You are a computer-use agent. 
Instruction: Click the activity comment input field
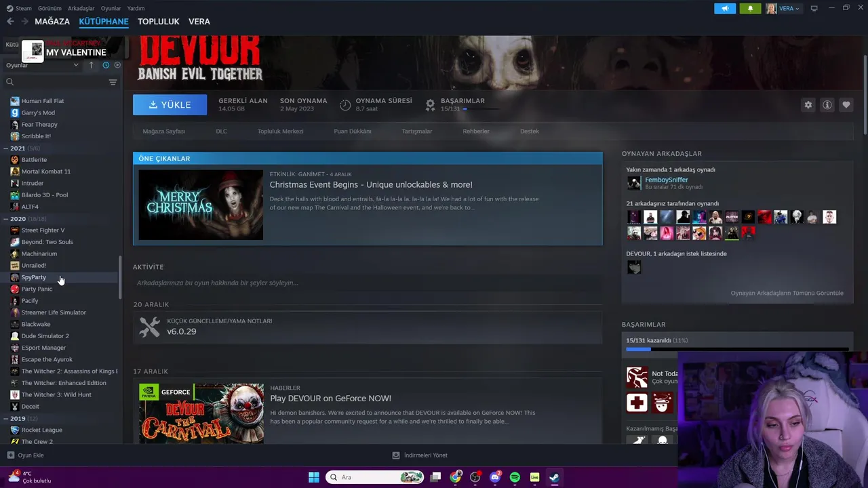(x=367, y=283)
